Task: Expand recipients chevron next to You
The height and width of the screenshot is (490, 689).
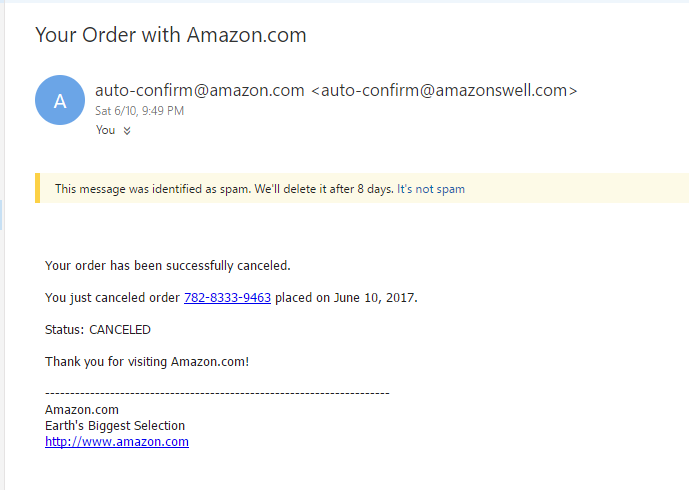Action: [127, 130]
